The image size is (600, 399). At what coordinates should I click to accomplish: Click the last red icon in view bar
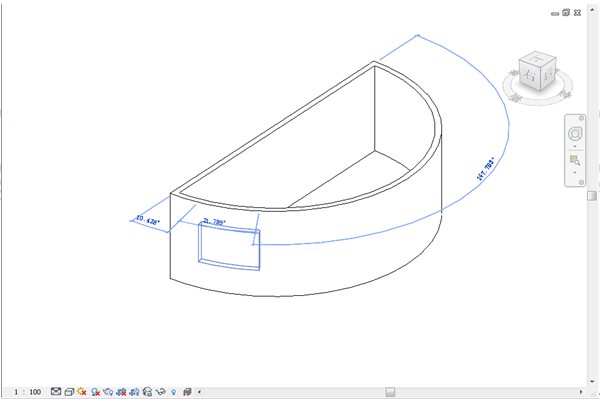(187, 392)
